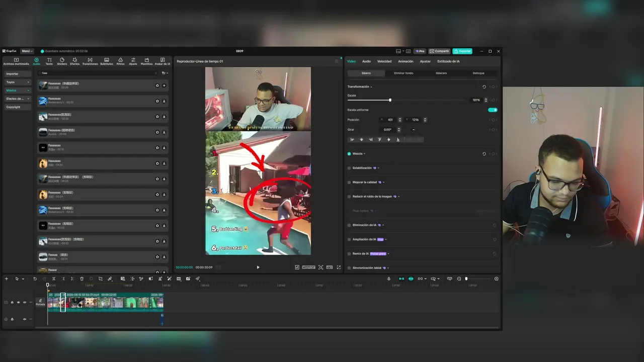Open the selection tool dropdown arrow

coord(23,279)
